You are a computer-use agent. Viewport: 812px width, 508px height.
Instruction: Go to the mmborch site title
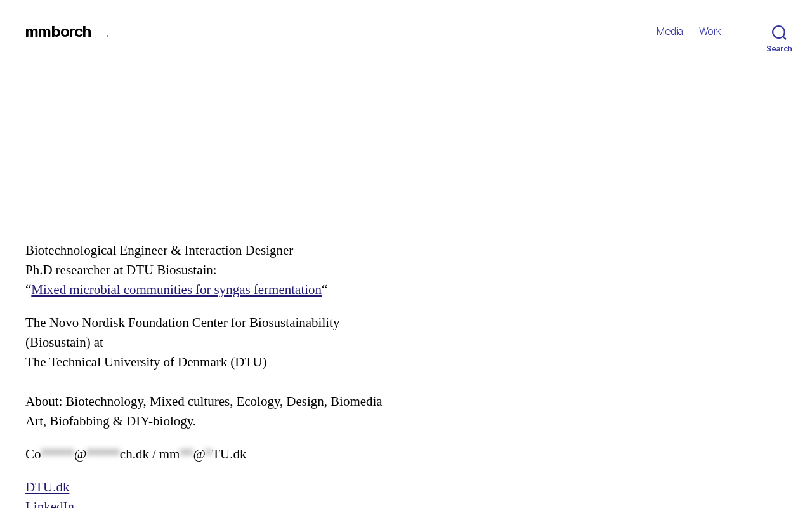pyautogui.click(x=58, y=32)
